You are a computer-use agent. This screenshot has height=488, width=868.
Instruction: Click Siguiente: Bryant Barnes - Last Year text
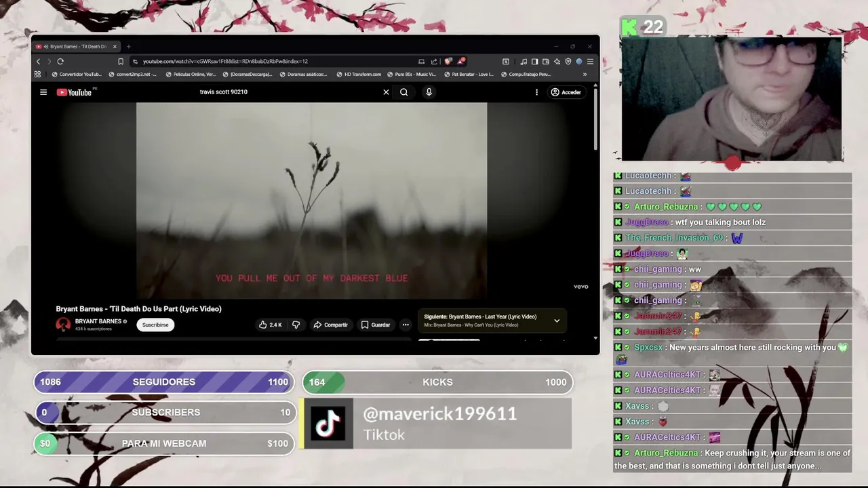pos(480,317)
